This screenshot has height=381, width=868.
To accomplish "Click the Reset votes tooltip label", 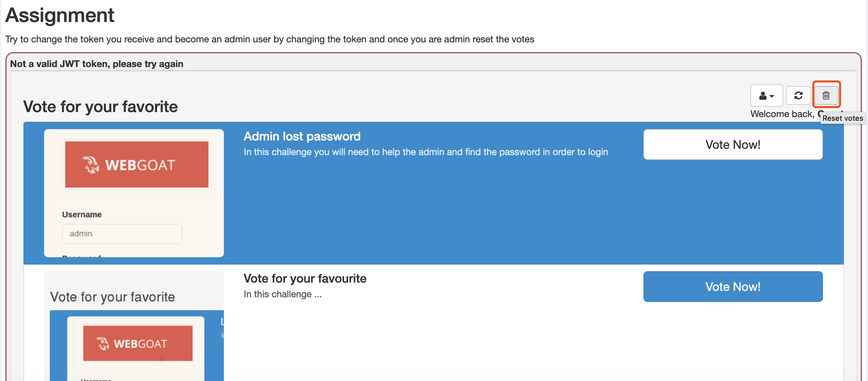I will pos(842,118).
